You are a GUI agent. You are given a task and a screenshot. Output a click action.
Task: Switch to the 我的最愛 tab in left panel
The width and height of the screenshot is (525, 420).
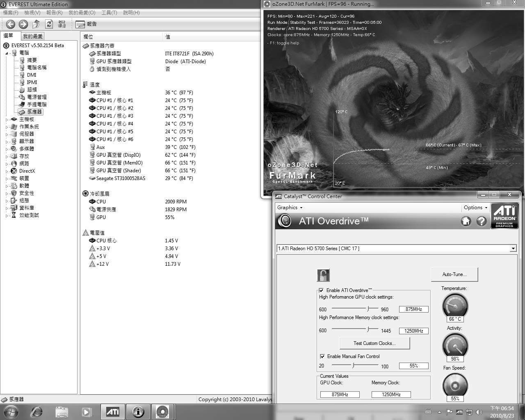33,37
